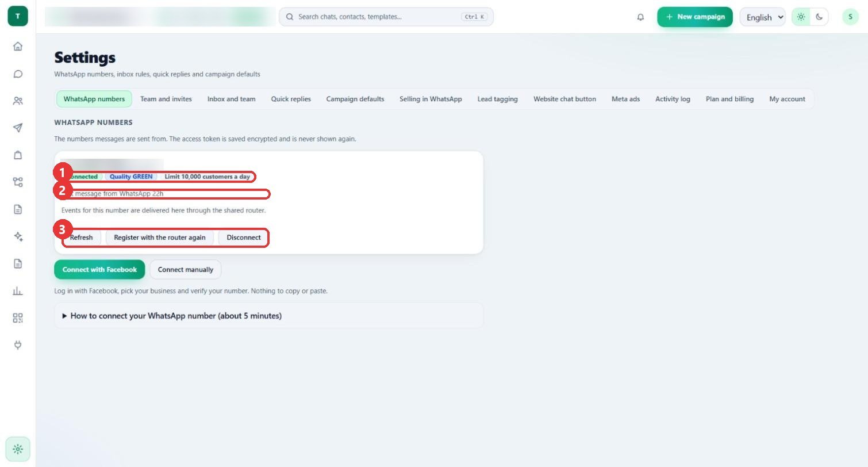Click the Limit 10,000 customers a day badge
The image size is (868, 467).
(208, 177)
